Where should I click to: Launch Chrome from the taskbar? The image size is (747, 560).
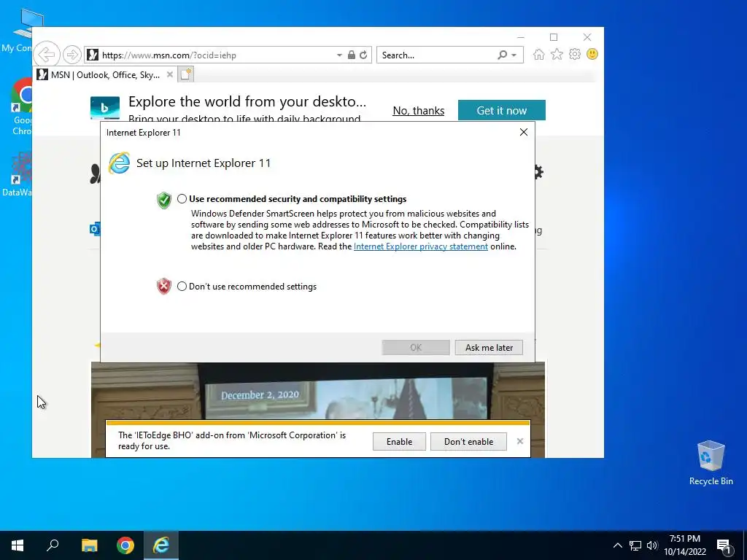click(125, 545)
